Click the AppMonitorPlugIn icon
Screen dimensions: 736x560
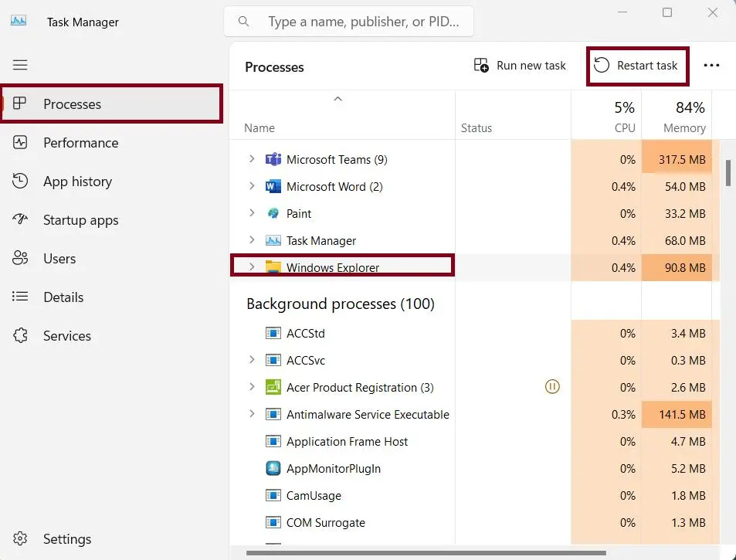pos(273,468)
